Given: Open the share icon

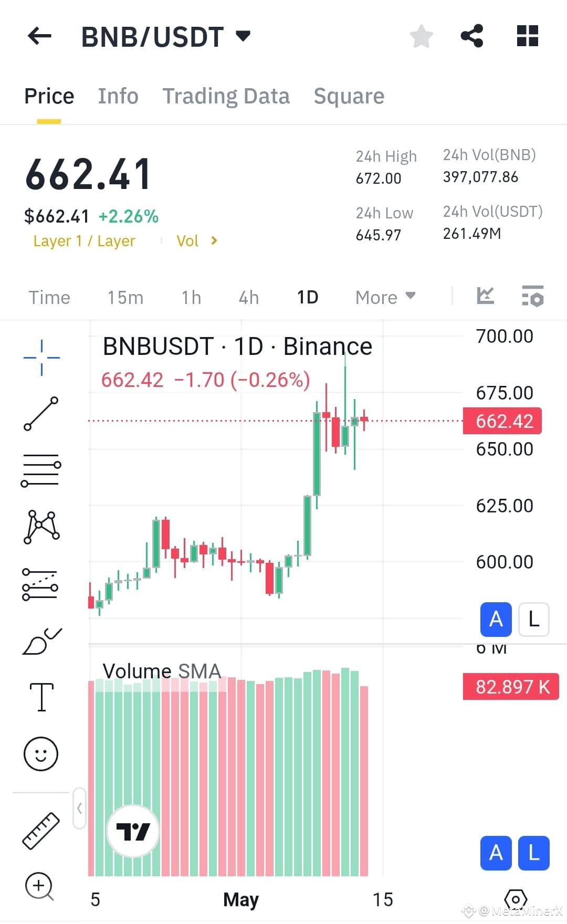Looking at the screenshot, I should coord(472,36).
